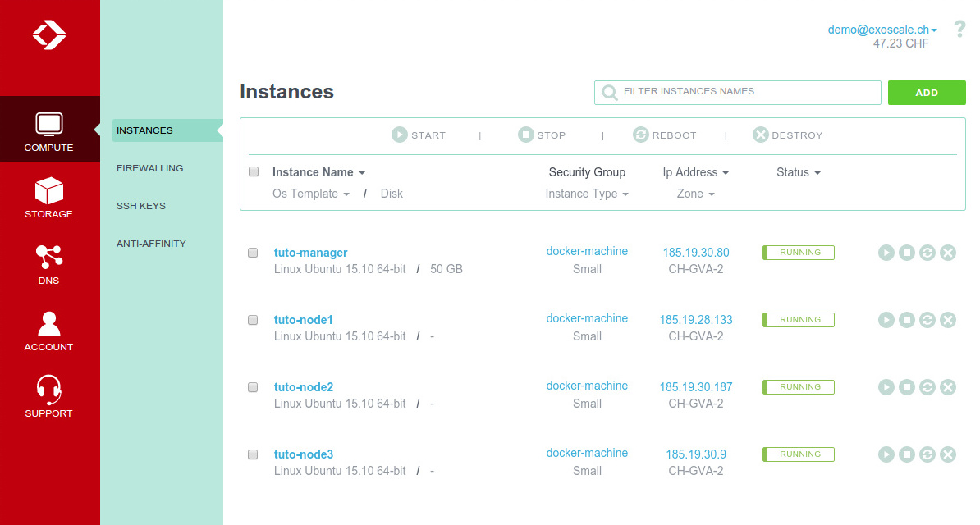Open the Zone dropdown
Screen dimensions: 980x525
pyautogui.click(x=695, y=194)
